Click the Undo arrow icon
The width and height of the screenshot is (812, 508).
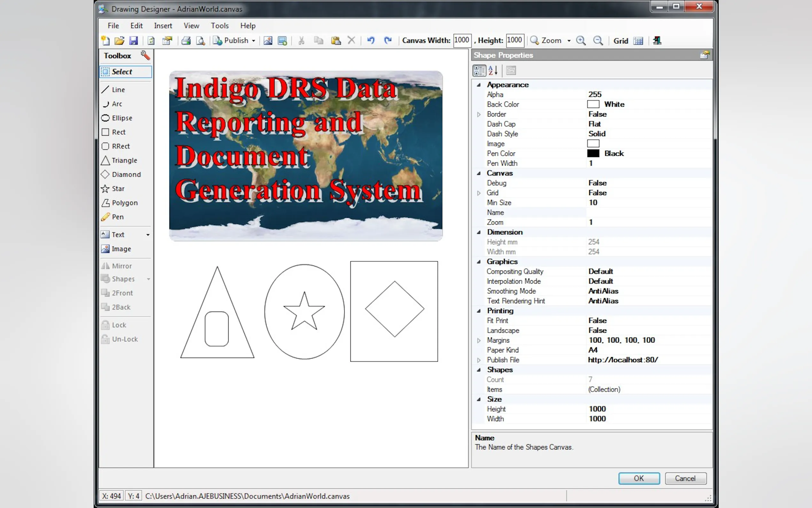[x=371, y=41]
